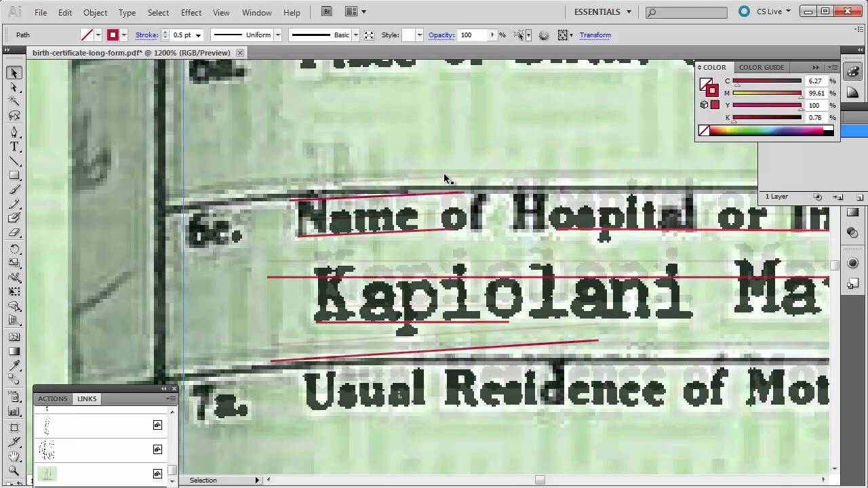868x488 pixels.
Task: Expand the Opacity slider arrow
Action: click(x=493, y=35)
